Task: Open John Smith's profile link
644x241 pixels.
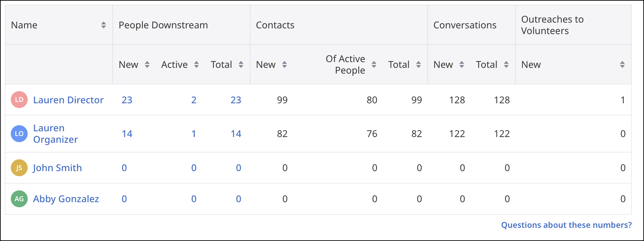Action: pyautogui.click(x=57, y=168)
